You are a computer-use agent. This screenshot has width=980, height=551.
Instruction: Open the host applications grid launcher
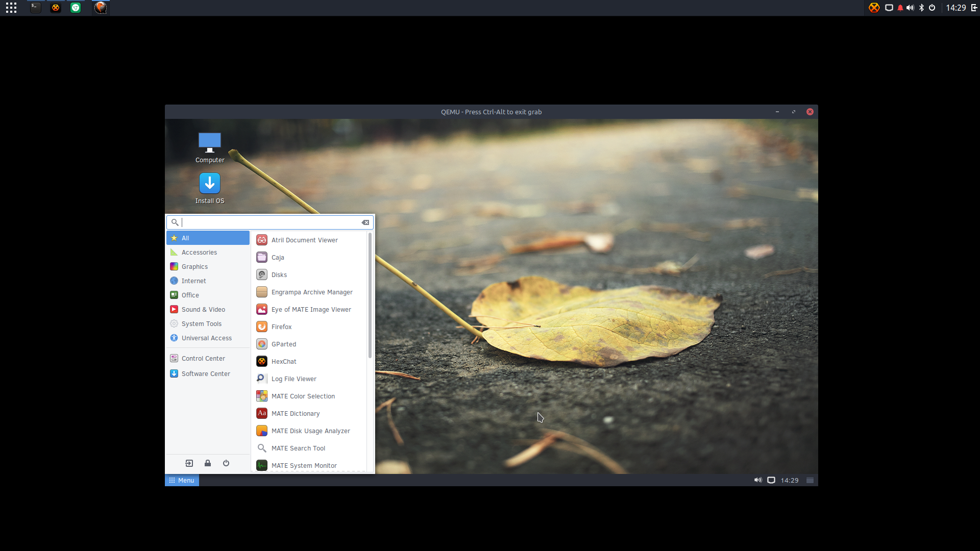pos(11,8)
